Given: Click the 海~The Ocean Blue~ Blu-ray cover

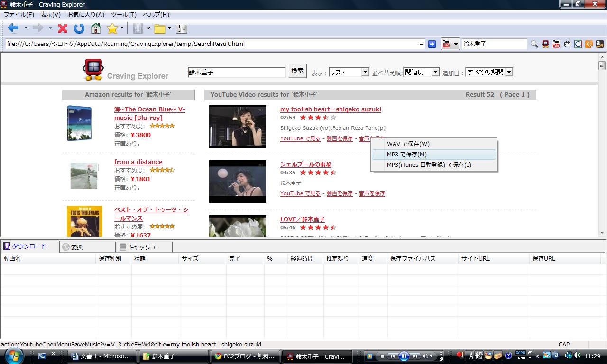Looking at the screenshot, I should click(x=79, y=123).
